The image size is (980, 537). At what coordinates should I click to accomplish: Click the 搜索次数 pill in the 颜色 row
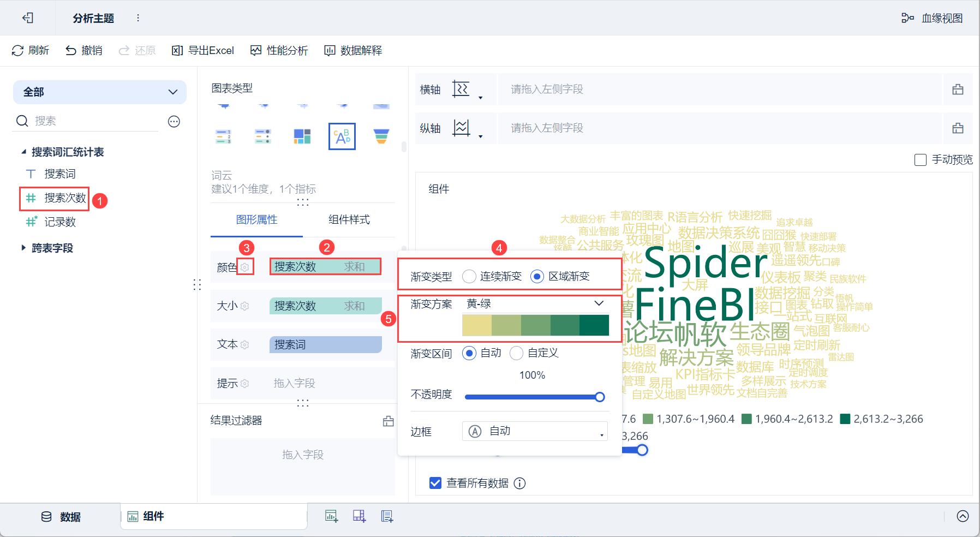[x=325, y=266]
